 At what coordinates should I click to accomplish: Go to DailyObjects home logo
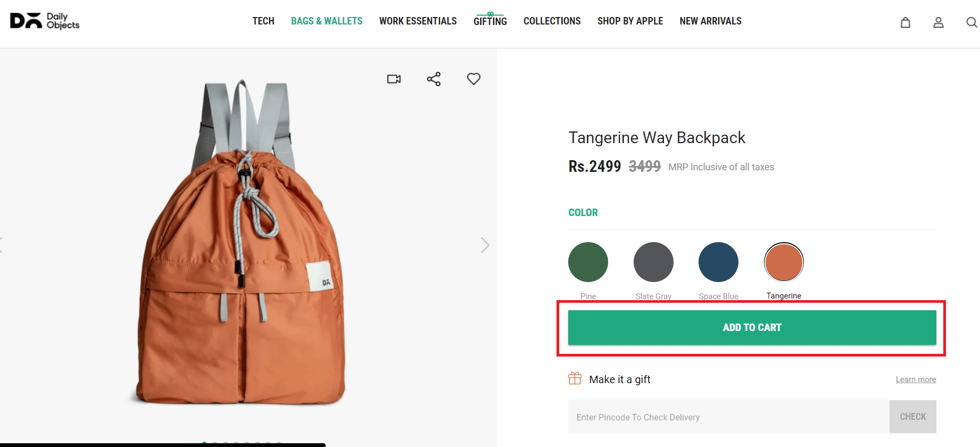pyautogui.click(x=45, y=21)
